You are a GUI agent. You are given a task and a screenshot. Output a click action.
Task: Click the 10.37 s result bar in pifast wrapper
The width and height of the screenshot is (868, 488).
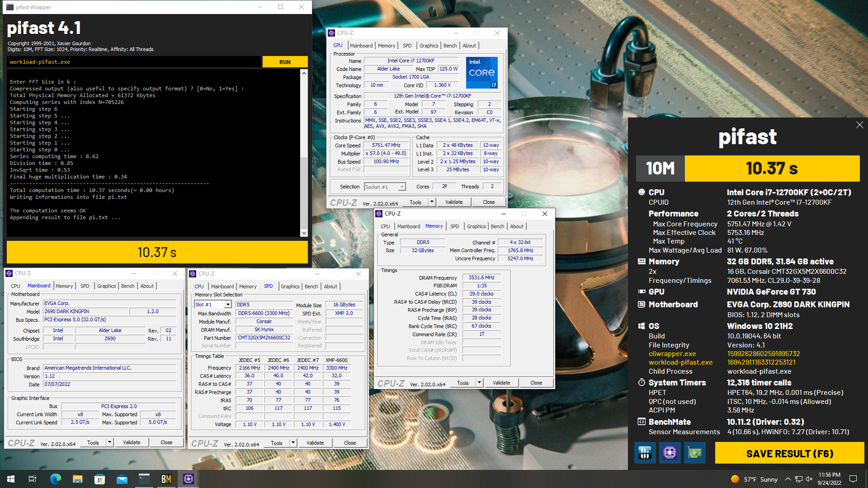(157, 252)
